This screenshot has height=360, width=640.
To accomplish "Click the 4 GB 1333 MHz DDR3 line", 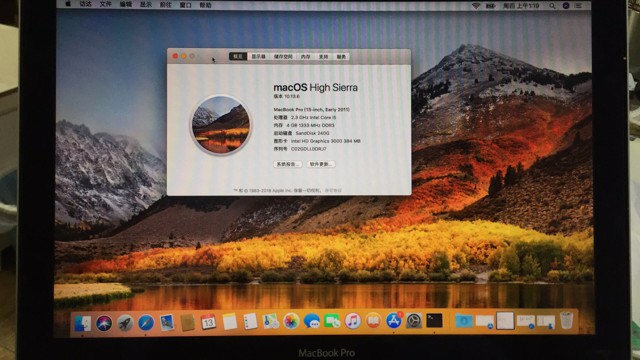I will tap(304, 125).
